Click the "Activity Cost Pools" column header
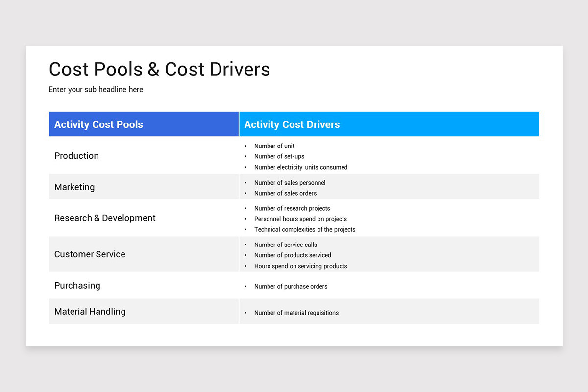 (98, 124)
